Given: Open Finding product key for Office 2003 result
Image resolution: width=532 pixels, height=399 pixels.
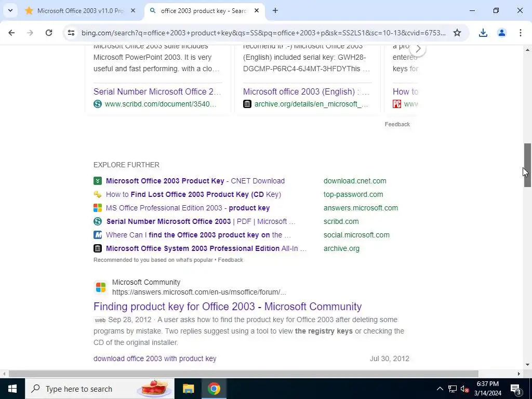Looking at the screenshot, I should (228, 307).
